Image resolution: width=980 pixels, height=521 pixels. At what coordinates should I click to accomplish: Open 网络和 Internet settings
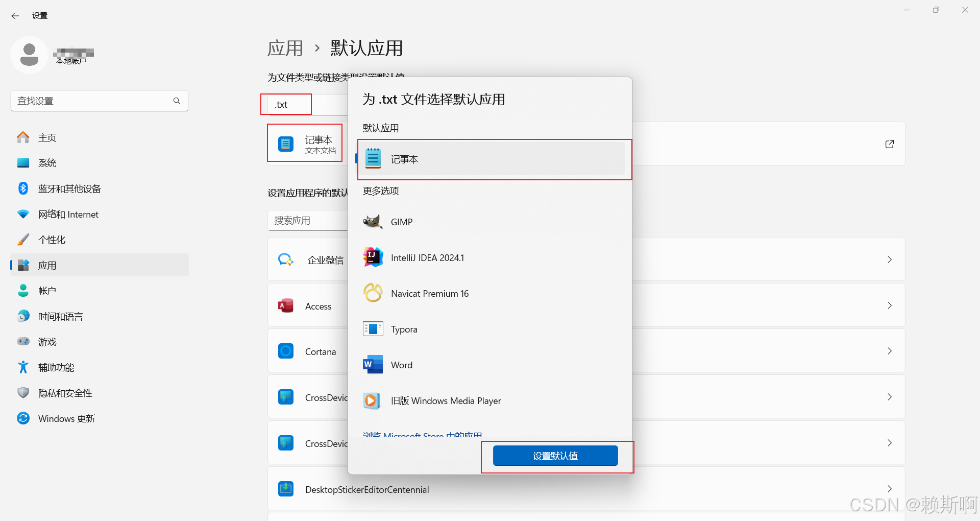coord(100,214)
